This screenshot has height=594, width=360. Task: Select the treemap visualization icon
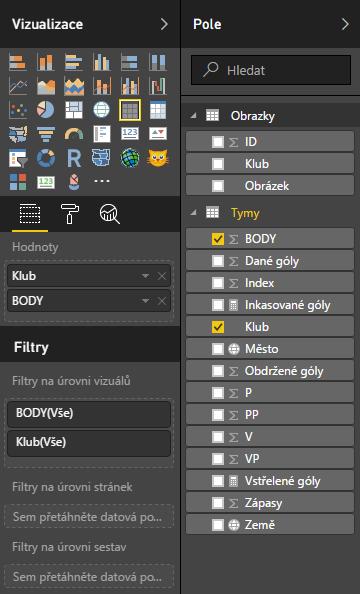tap(74, 109)
